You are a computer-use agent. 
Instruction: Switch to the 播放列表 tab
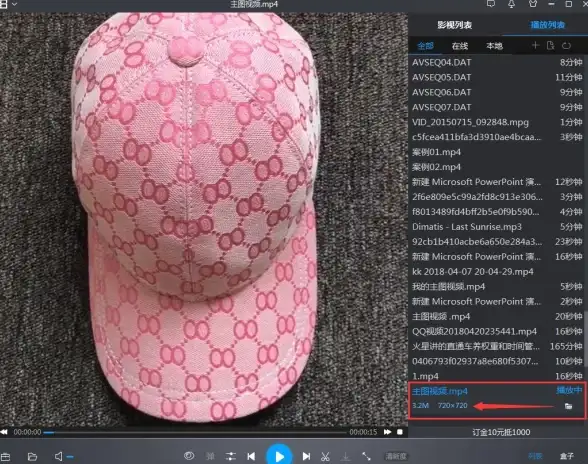click(548, 25)
